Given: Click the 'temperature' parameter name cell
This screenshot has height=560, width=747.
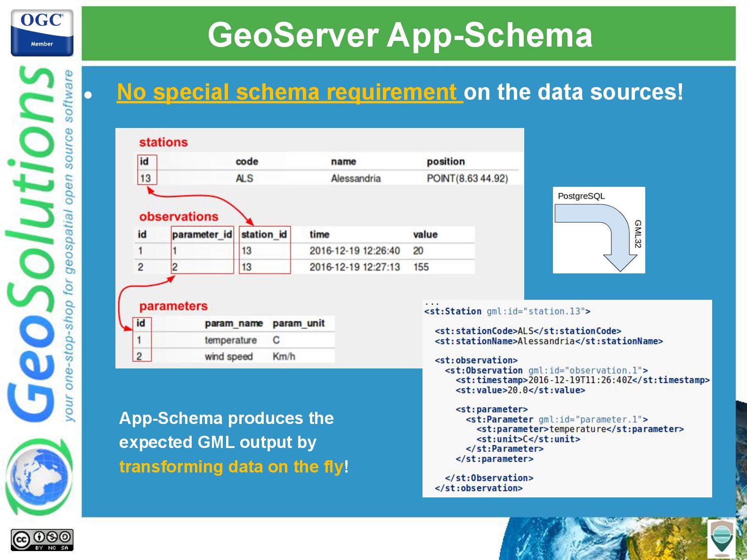Looking at the screenshot, I should pos(231,340).
